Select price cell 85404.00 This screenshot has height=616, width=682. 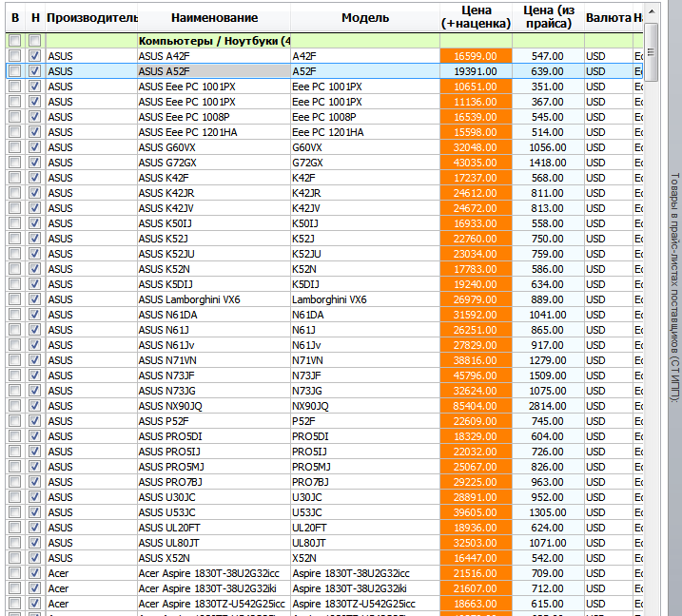point(476,406)
